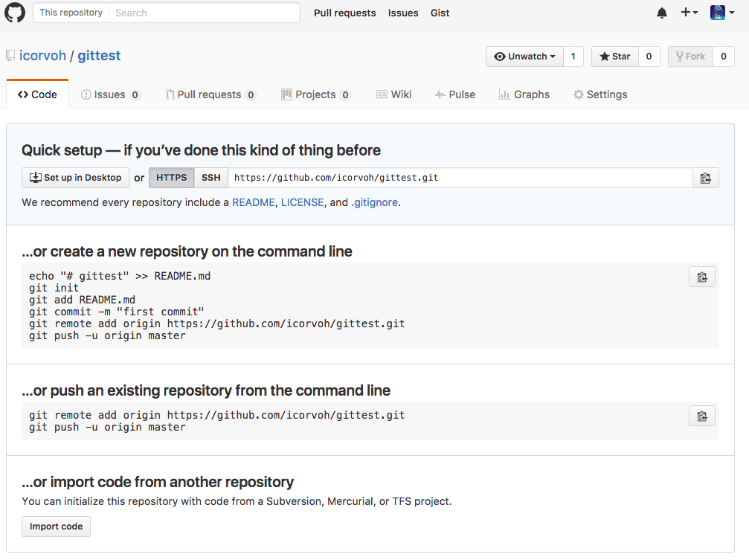Open Issues in the top navigation
Screen dimensions: 749x560
[x=403, y=13]
